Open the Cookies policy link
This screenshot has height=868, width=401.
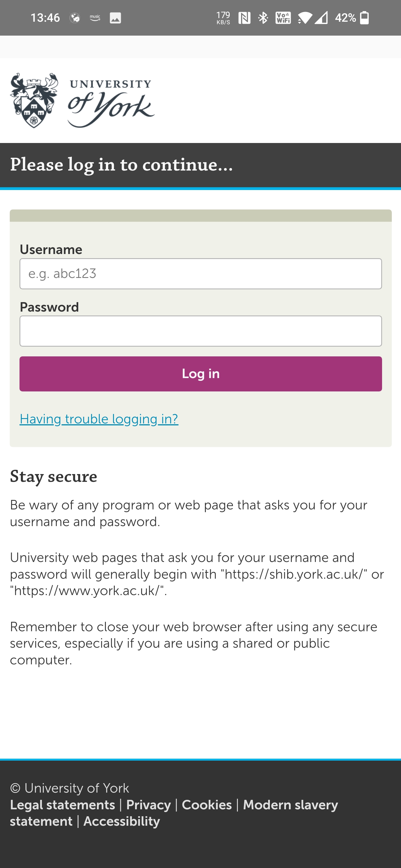(x=207, y=805)
